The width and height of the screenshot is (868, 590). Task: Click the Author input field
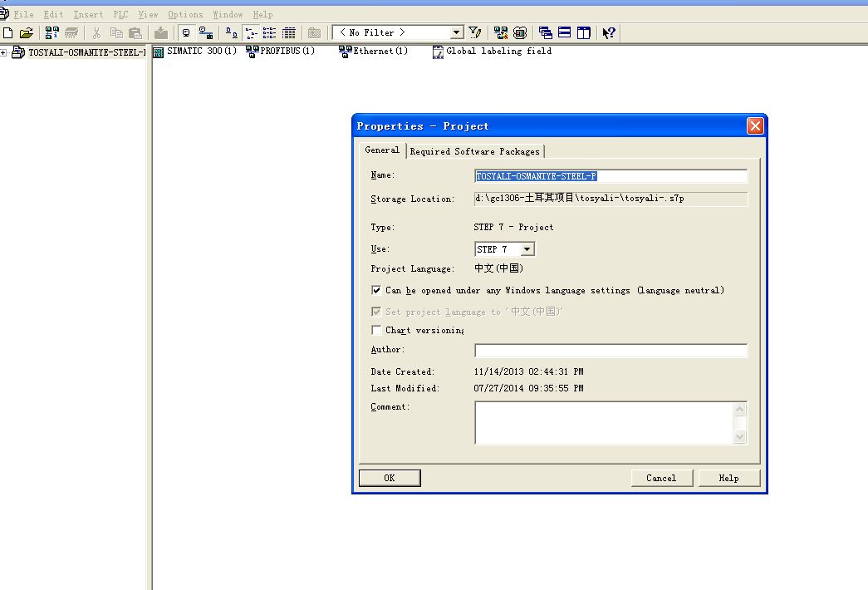[x=611, y=350]
